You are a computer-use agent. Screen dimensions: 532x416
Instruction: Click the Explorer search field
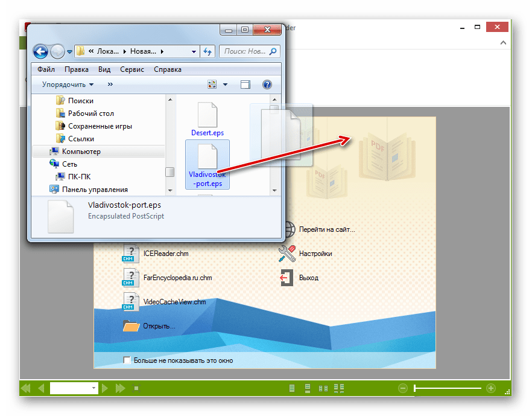point(249,51)
